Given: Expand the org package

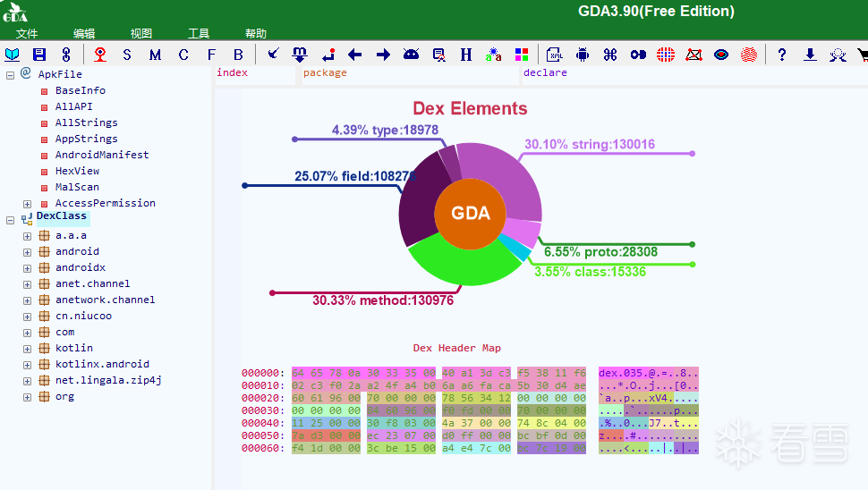Looking at the screenshot, I should pyautogui.click(x=27, y=397).
